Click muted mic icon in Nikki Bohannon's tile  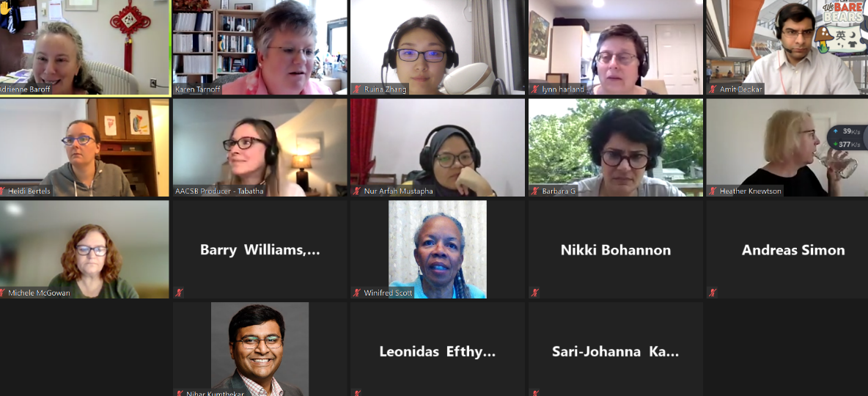(535, 293)
